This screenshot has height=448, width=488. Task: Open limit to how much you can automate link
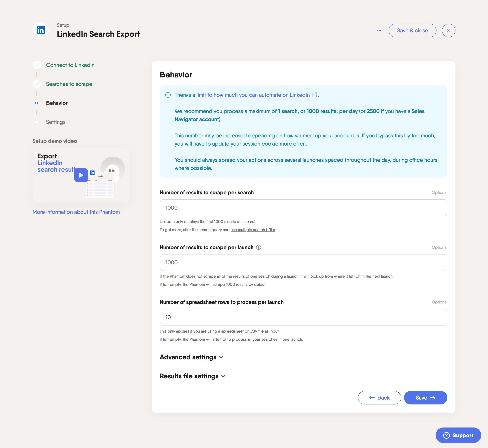point(253,95)
